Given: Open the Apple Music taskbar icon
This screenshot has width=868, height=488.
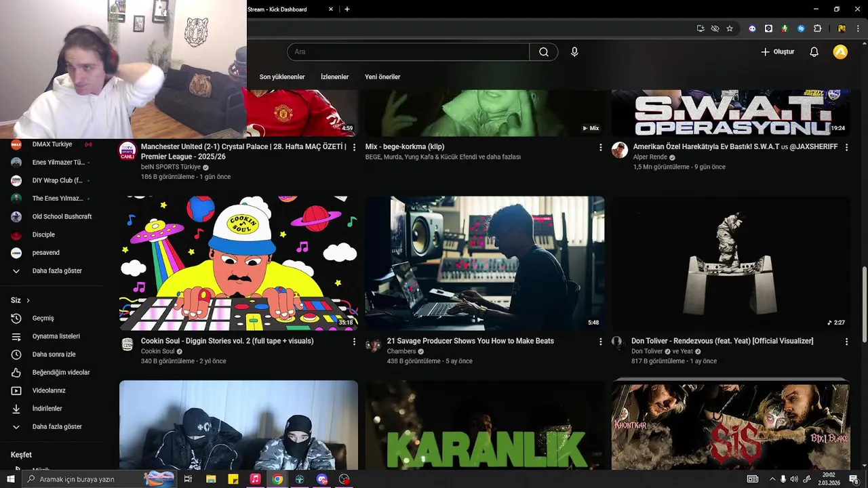Looking at the screenshot, I should (255, 479).
